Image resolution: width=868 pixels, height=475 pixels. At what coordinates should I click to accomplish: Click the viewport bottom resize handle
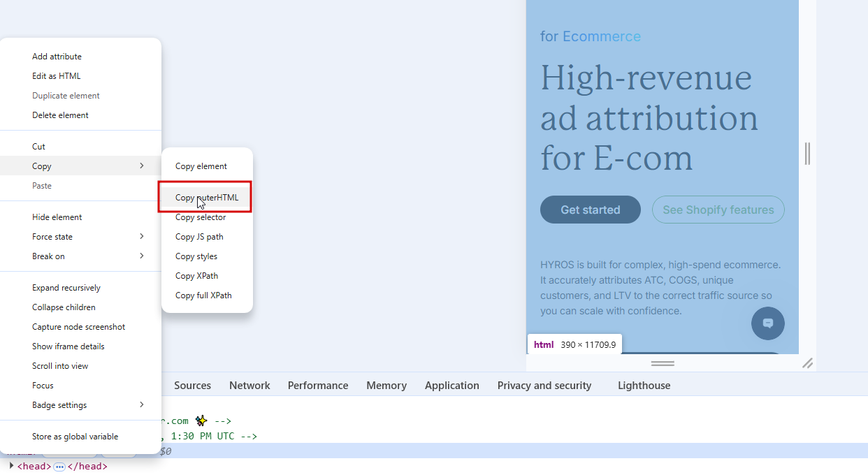[x=663, y=363]
